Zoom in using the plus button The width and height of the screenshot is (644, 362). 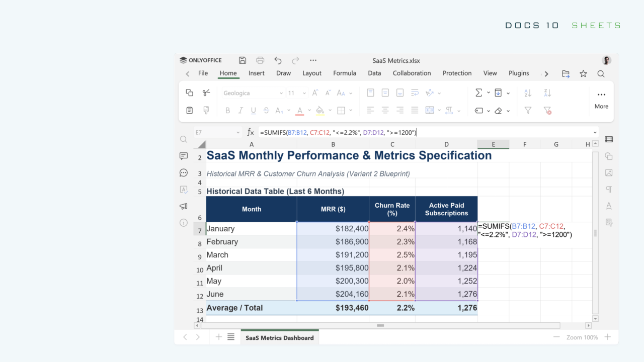click(x=608, y=337)
